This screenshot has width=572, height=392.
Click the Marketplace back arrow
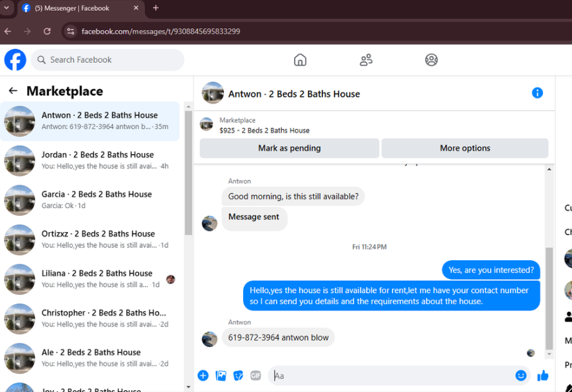pyautogui.click(x=13, y=91)
